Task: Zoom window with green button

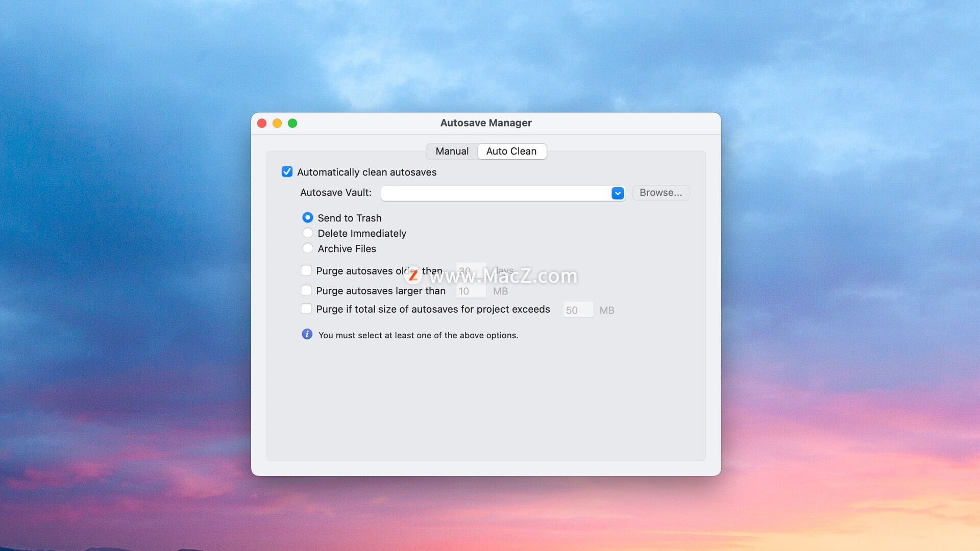Action: (x=292, y=123)
